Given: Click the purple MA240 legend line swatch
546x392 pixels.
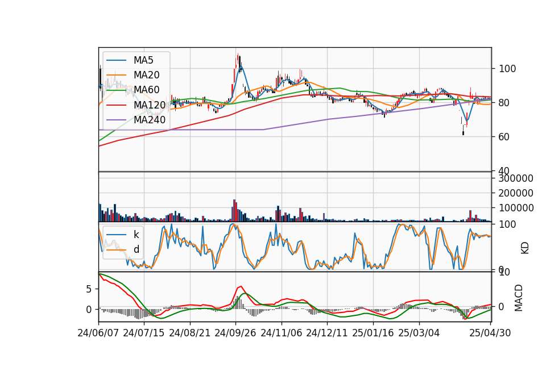Looking at the screenshot, I should point(116,120).
